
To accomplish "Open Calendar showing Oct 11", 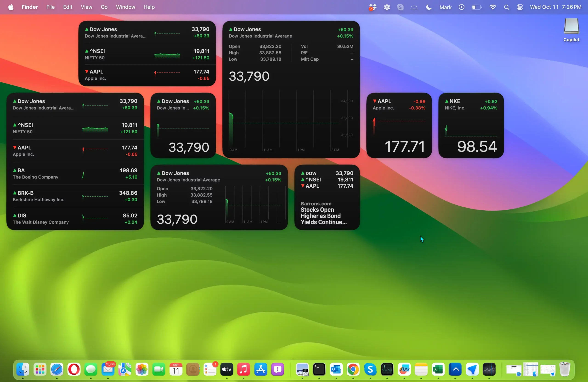I will click(x=176, y=369).
